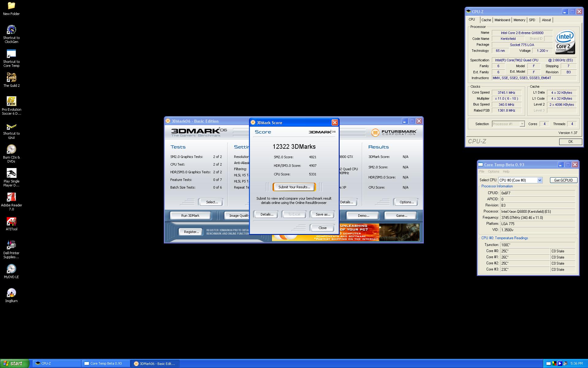Open ImgBurn desktop icon
The image size is (588, 368).
pyautogui.click(x=11, y=295)
